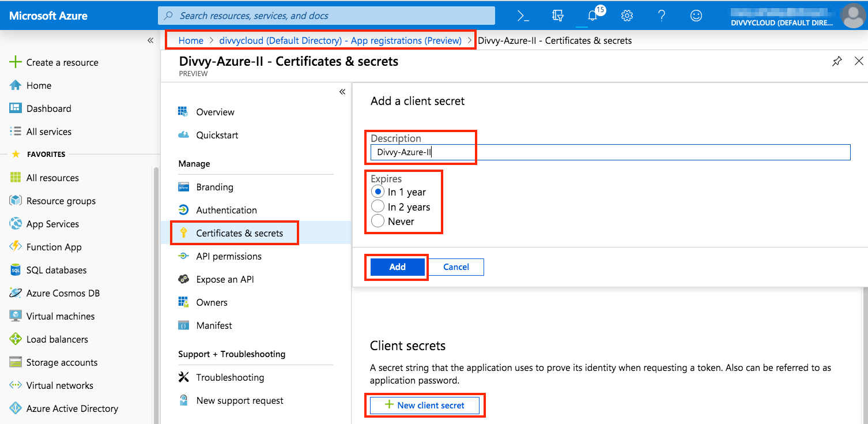
Task: Open the Branding menu item
Action: coord(256,187)
